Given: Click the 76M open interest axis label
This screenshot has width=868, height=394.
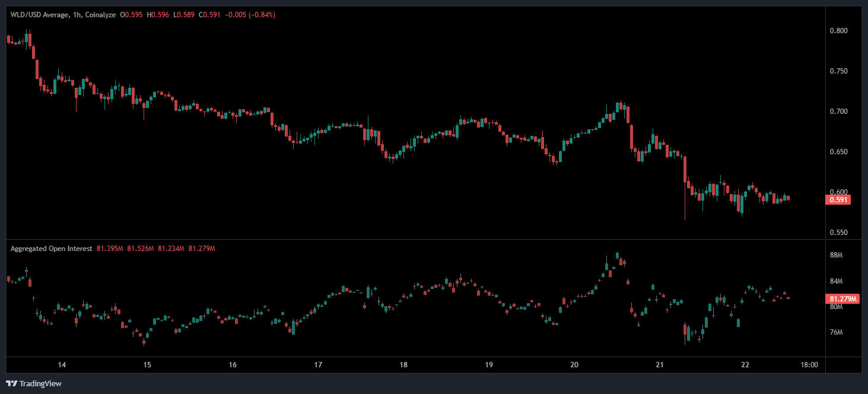Looking at the screenshot, I should [x=836, y=332].
